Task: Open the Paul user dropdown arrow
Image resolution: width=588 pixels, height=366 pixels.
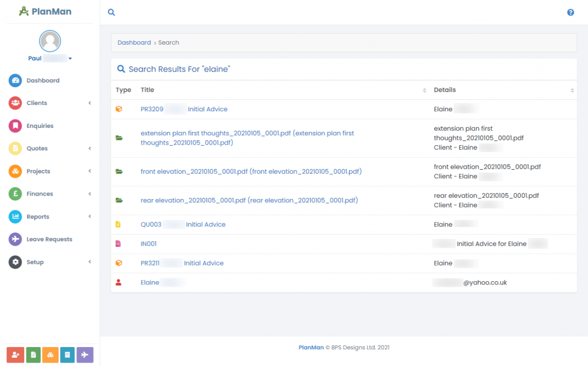Action: 70,59
